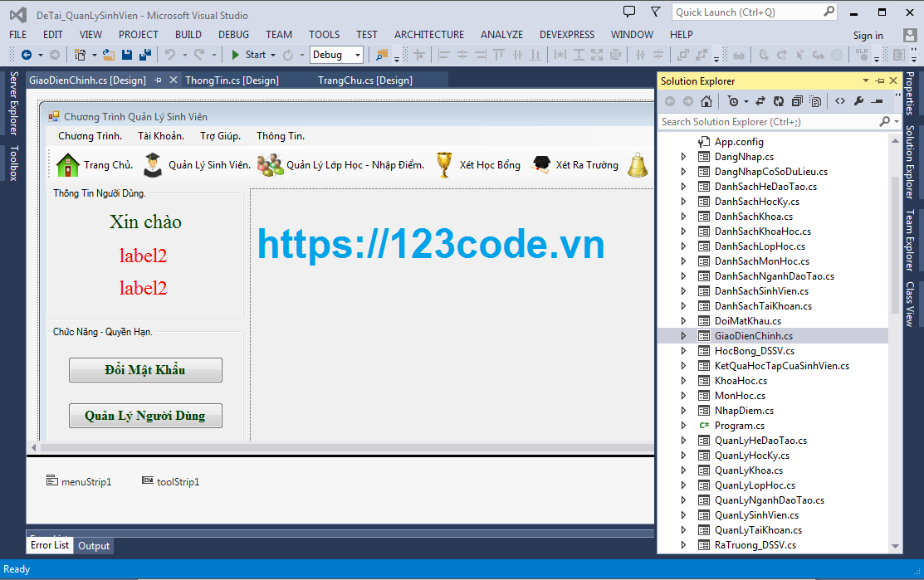This screenshot has width=924, height=580.
Task: Click the Sync with Active Document icon in Solution Explorer
Action: [x=761, y=100]
